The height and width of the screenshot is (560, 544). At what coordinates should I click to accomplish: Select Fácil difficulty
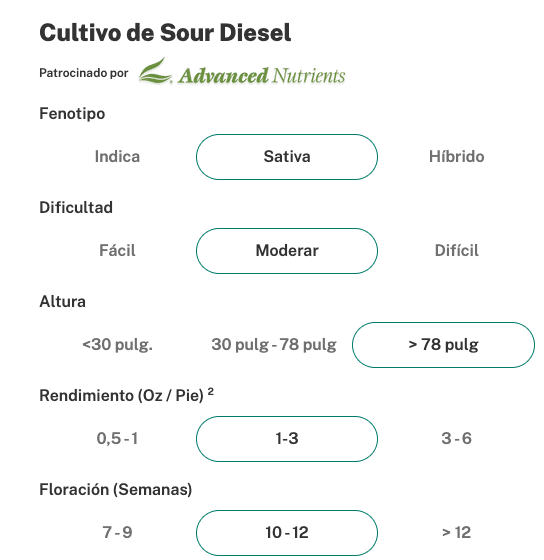coord(117,251)
